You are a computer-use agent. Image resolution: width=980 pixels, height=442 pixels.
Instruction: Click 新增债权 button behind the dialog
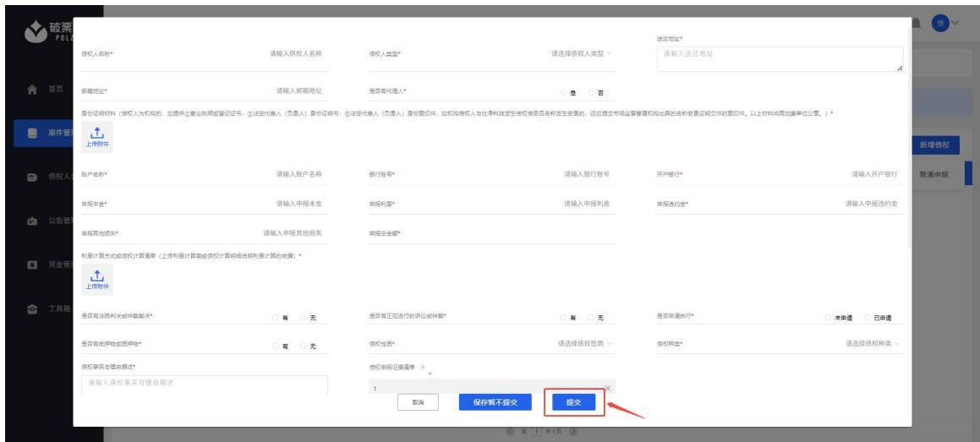(935, 145)
